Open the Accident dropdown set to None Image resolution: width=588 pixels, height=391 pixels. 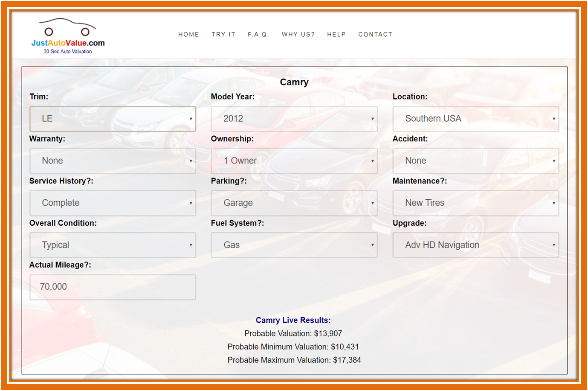[x=475, y=161]
